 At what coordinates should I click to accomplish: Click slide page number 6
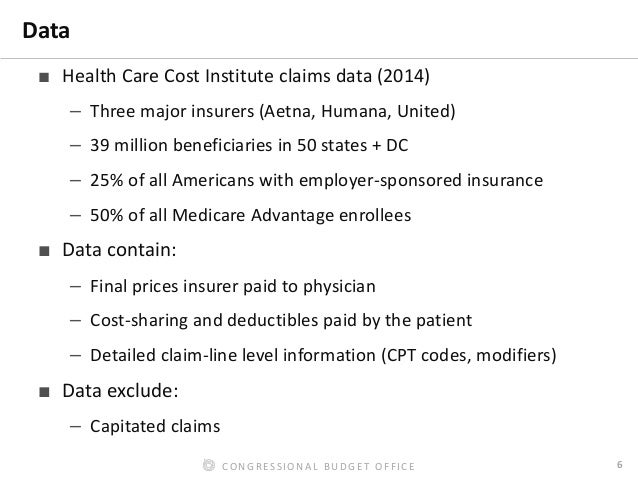tap(620, 464)
